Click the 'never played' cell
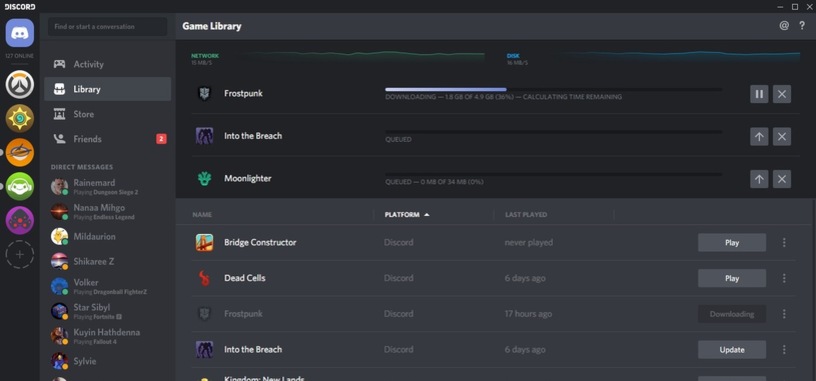The image size is (816, 381). click(x=529, y=243)
